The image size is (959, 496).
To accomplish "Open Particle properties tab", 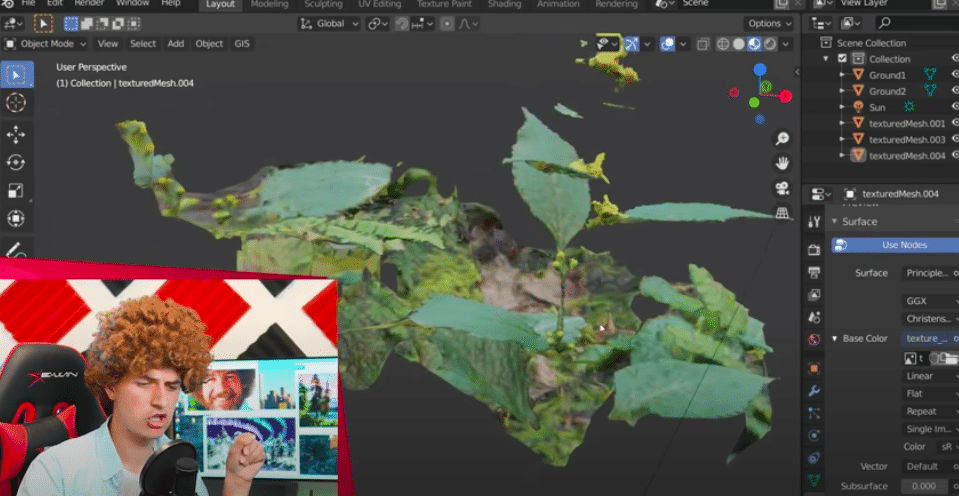I will pos(814,413).
